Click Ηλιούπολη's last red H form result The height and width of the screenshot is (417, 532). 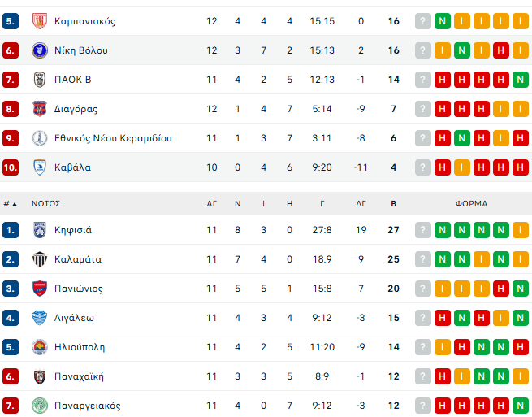click(x=520, y=347)
